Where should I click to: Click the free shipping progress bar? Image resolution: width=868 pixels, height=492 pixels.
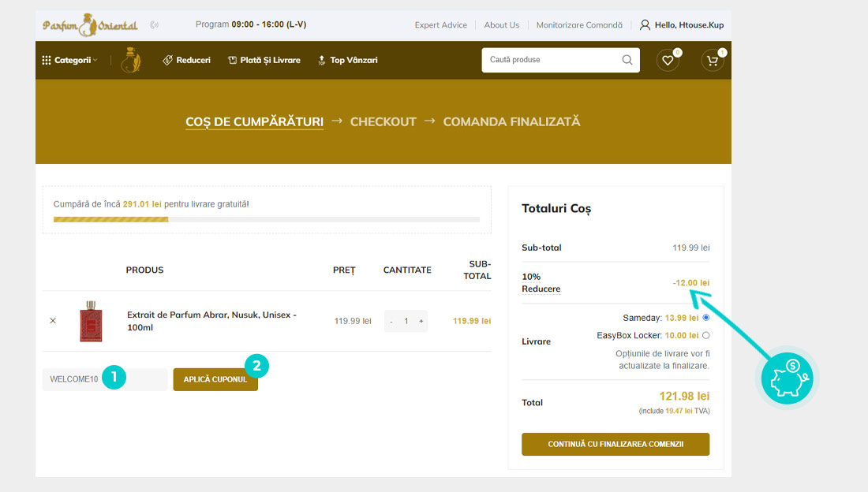[266, 219]
